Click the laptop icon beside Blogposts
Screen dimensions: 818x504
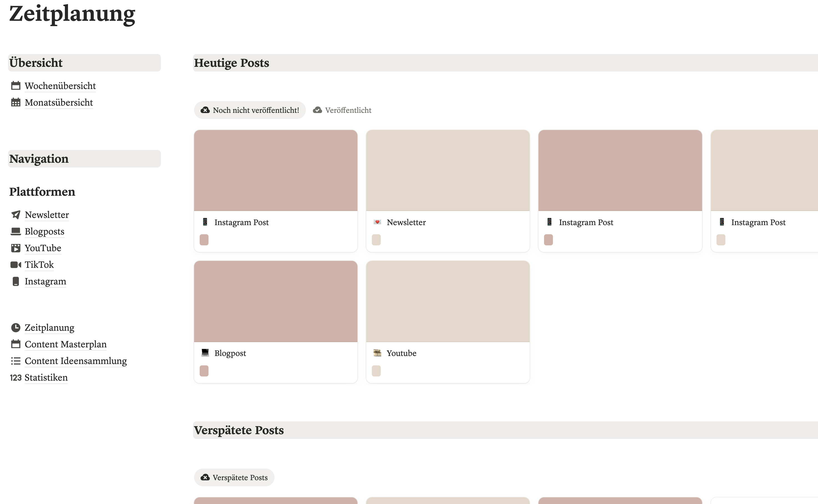[x=16, y=231]
